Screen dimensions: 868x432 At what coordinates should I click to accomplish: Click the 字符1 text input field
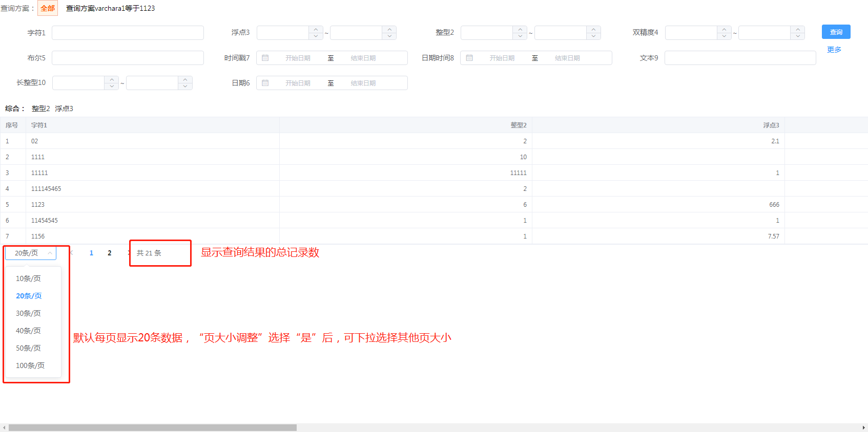pyautogui.click(x=128, y=33)
